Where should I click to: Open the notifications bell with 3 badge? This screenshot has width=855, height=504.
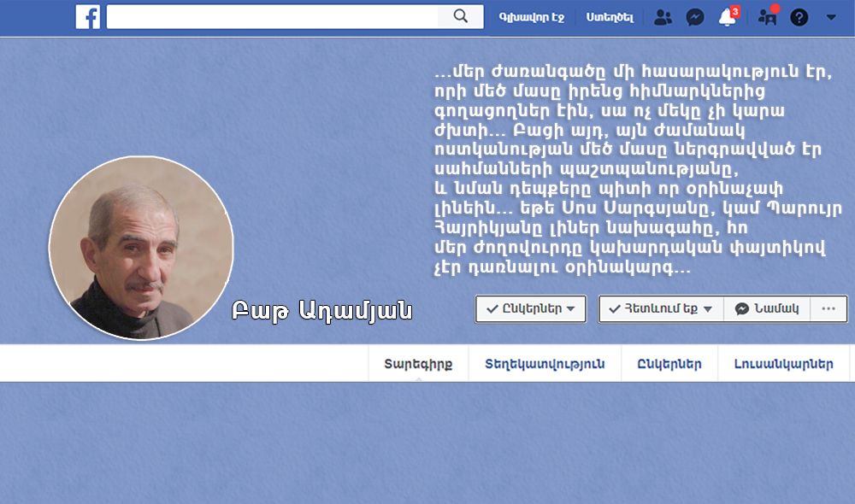tap(728, 17)
